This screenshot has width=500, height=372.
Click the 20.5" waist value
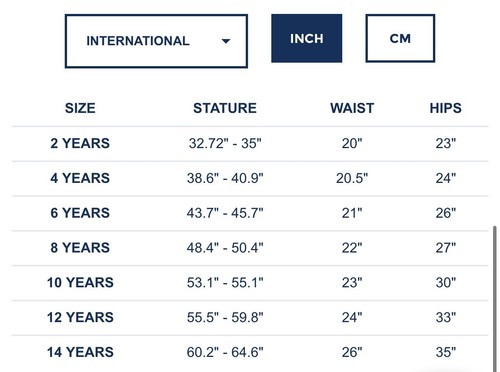point(352,178)
